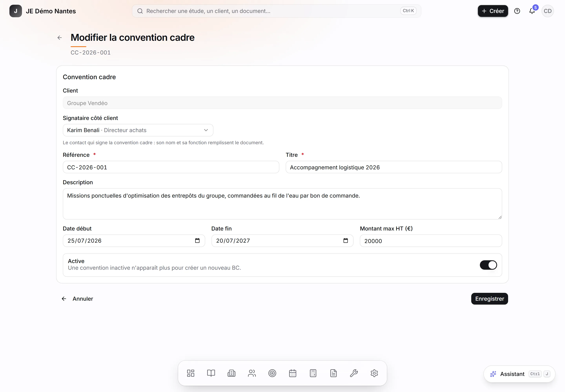The width and height of the screenshot is (565, 392).
Task: Open the people icon in bottom dock
Action: click(252, 373)
